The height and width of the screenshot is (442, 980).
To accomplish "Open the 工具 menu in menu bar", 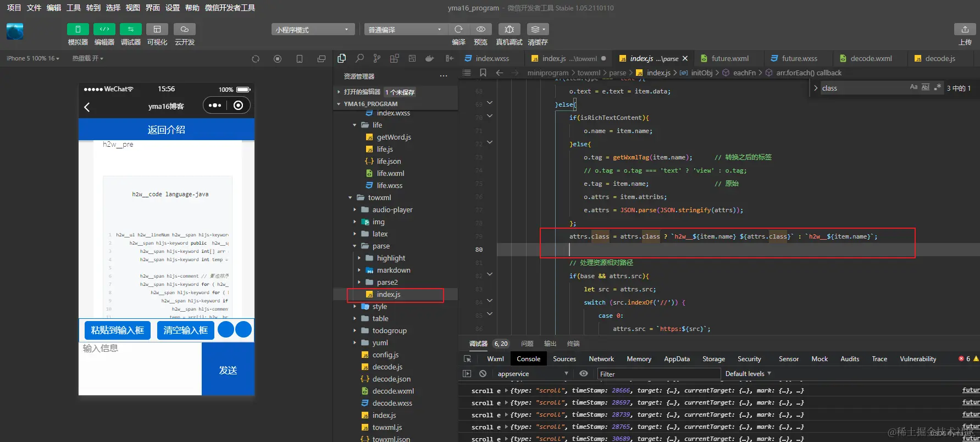I will (x=74, y=8).
